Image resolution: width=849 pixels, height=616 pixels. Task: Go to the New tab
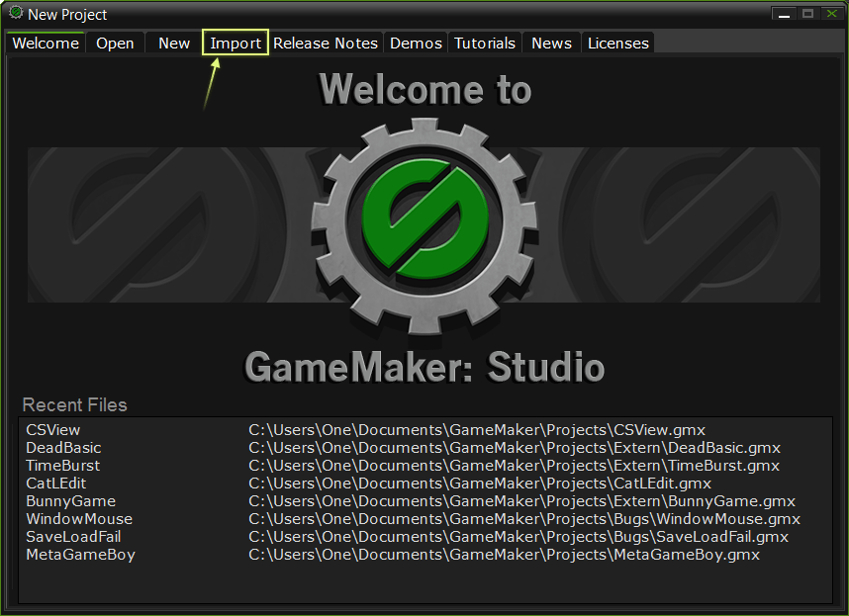coord(174,43)
